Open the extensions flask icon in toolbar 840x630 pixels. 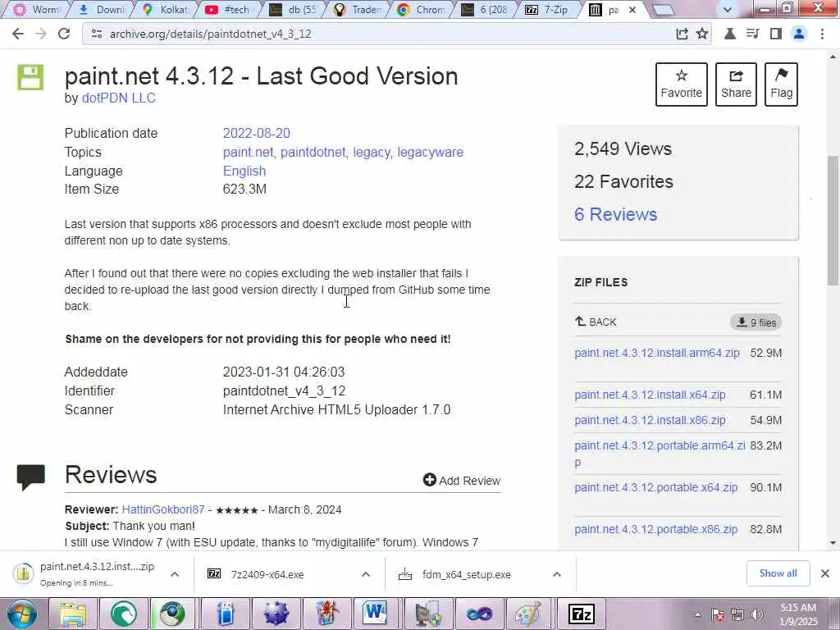coord(729,34)
